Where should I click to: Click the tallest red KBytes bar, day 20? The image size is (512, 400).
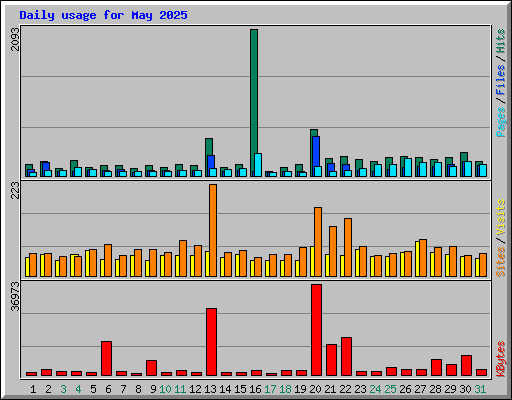(316, 330)
